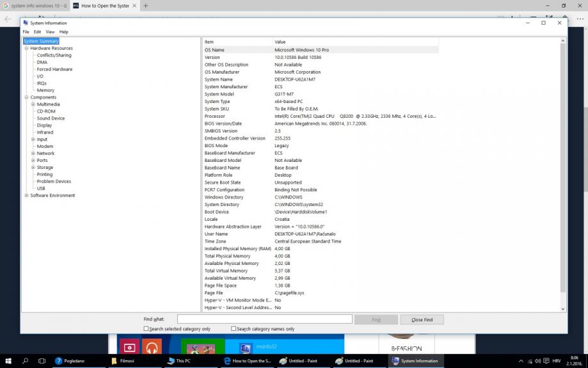Viewport: 588px width, 368px height.
Task: Expand Input tree node
Action: pyautogui.click(x=33, y=139)
